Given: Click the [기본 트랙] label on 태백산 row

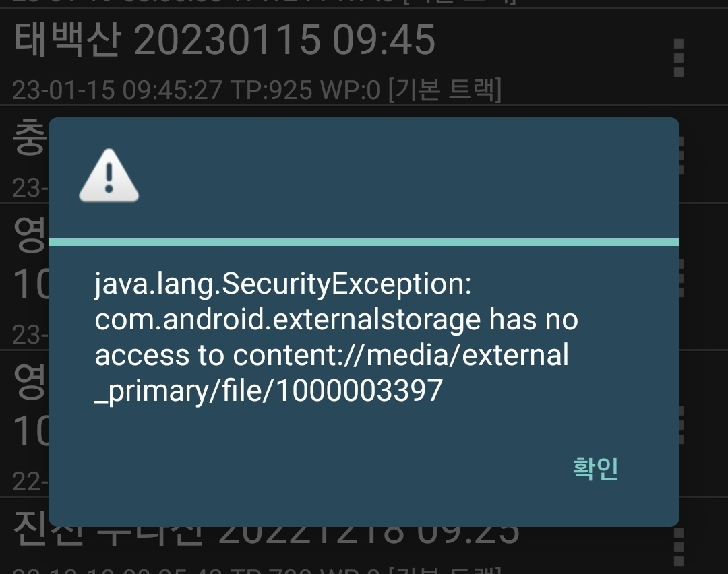Looking at the screenshot, I should pyautogui.click(x=445, y=89).
